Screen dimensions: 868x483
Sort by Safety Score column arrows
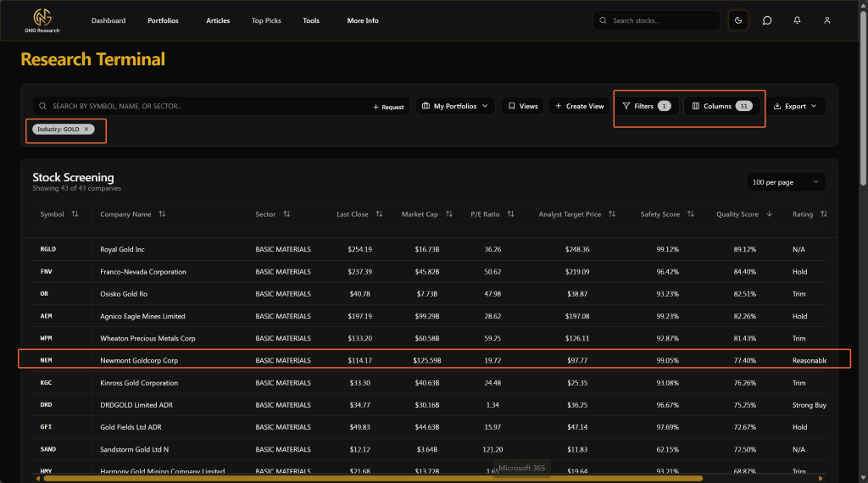tap(691, 214)
